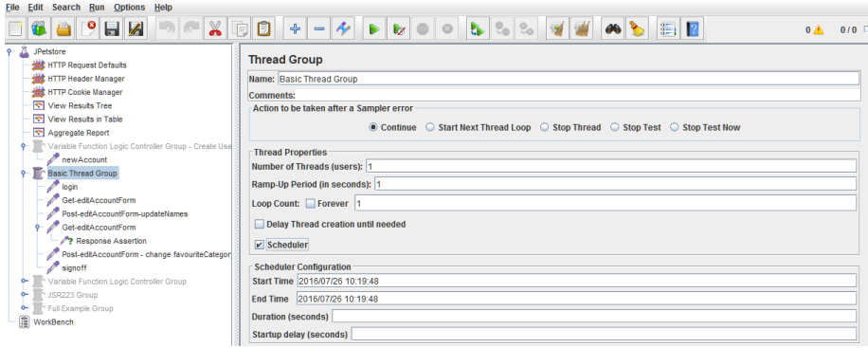
Task: Click the warning triangle error counter
Action: pos(818,30)
